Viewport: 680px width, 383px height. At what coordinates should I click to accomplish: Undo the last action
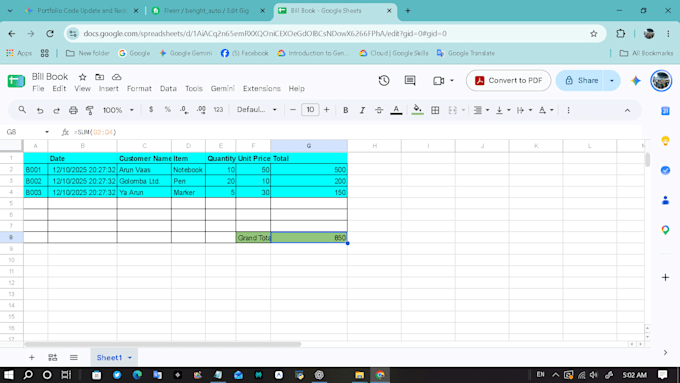point(40,110)
